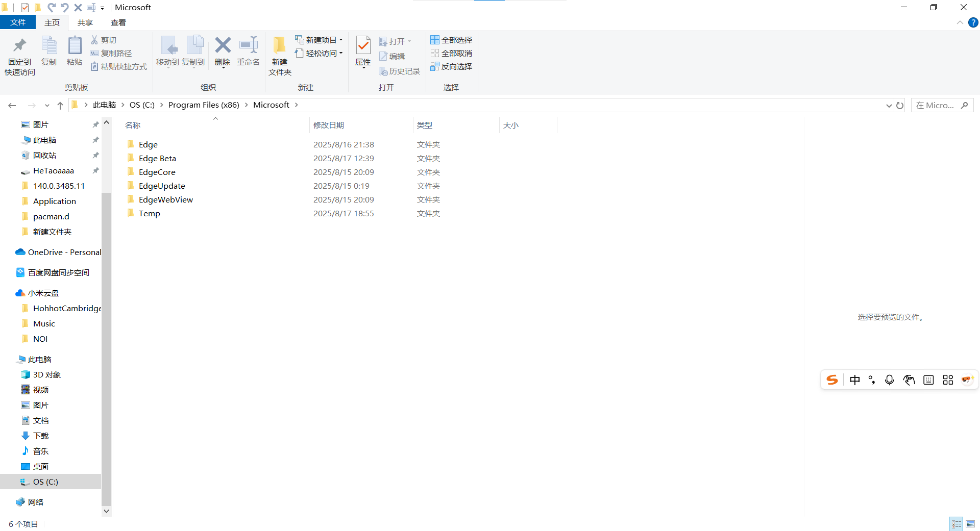
Task: Open the 新建项目 dropdown
Action: (319, 40)
